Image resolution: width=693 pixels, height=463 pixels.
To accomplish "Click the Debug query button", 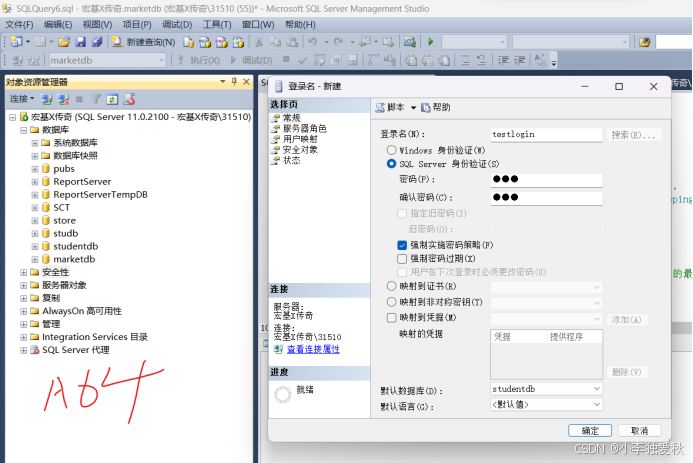I will point(251,60).
